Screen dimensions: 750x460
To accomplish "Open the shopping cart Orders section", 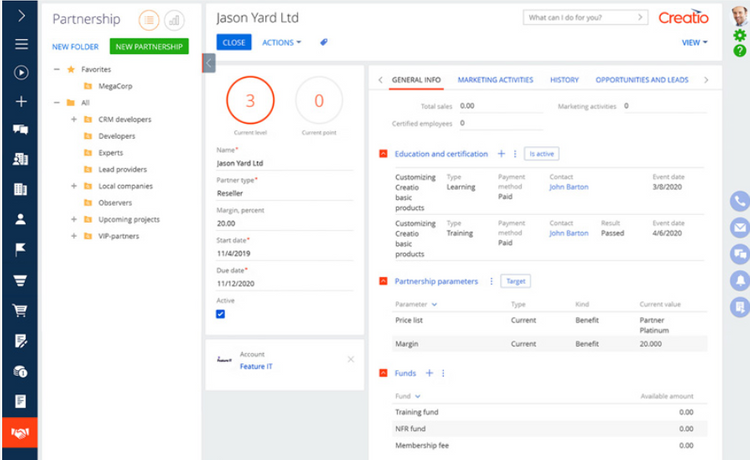I will [x=20, y=310].
